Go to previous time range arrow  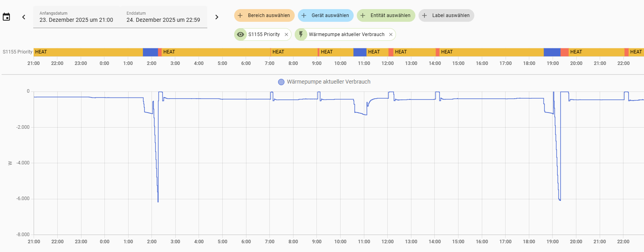24,17
